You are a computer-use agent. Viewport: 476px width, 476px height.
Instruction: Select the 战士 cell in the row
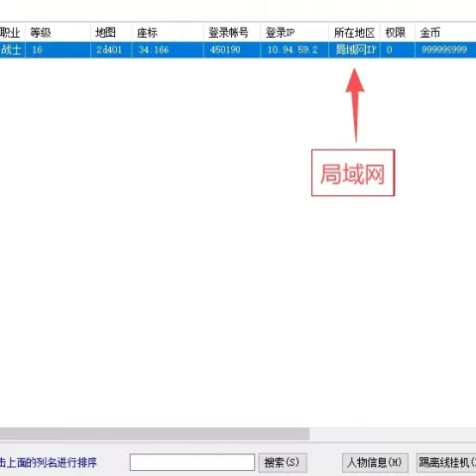[12, 50]
